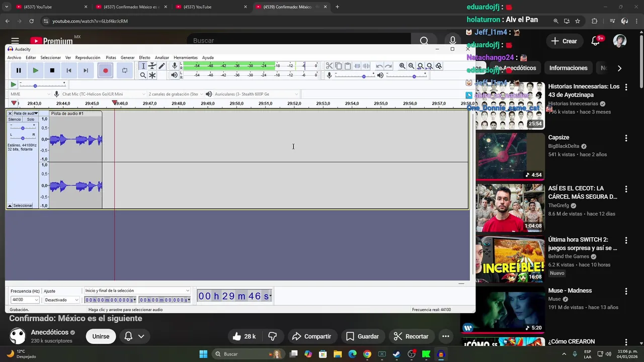
Task: Stop the Audacity recording
Action: click(52, 70)
